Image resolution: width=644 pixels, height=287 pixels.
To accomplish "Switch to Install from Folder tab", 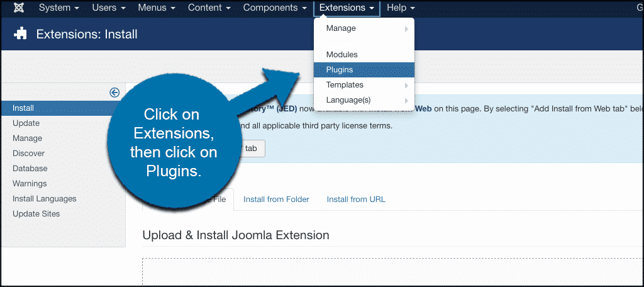I will click(277, 200).
